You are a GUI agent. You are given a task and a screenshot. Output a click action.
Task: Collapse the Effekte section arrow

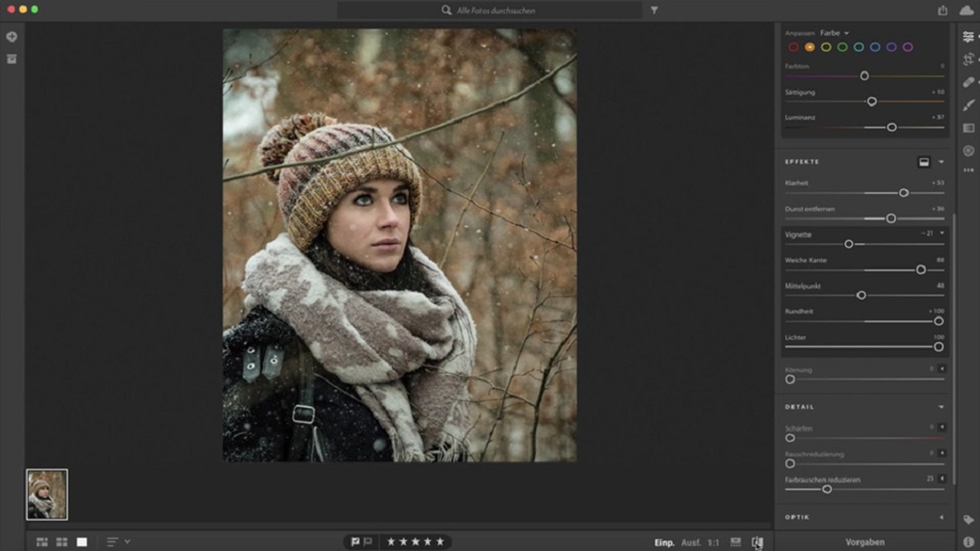tap(941, 162)
